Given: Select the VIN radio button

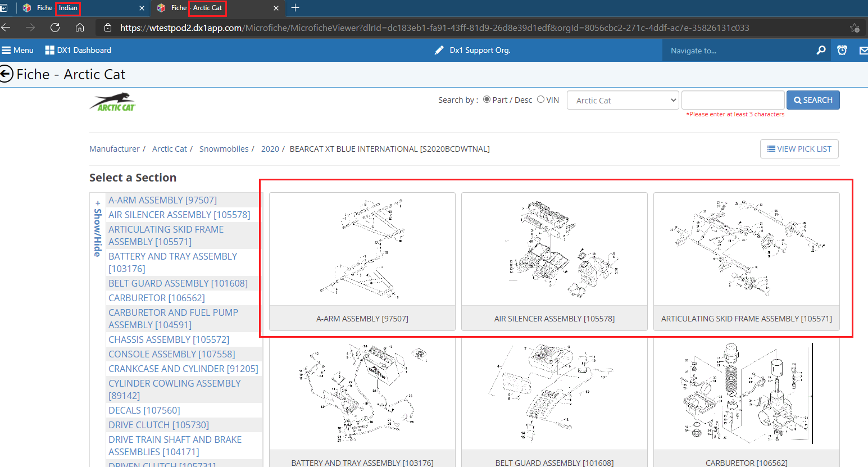Looking at the screenshot, I should (540, 99).
